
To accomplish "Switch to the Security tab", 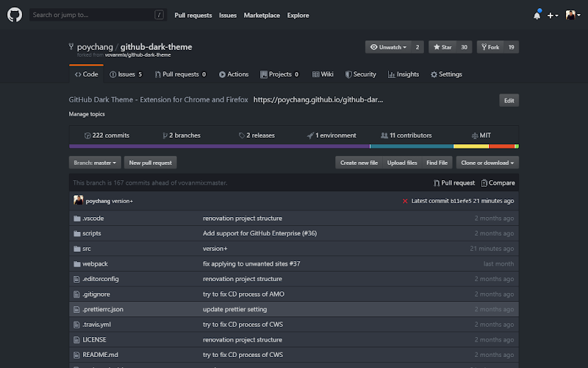I will [360, 74].
